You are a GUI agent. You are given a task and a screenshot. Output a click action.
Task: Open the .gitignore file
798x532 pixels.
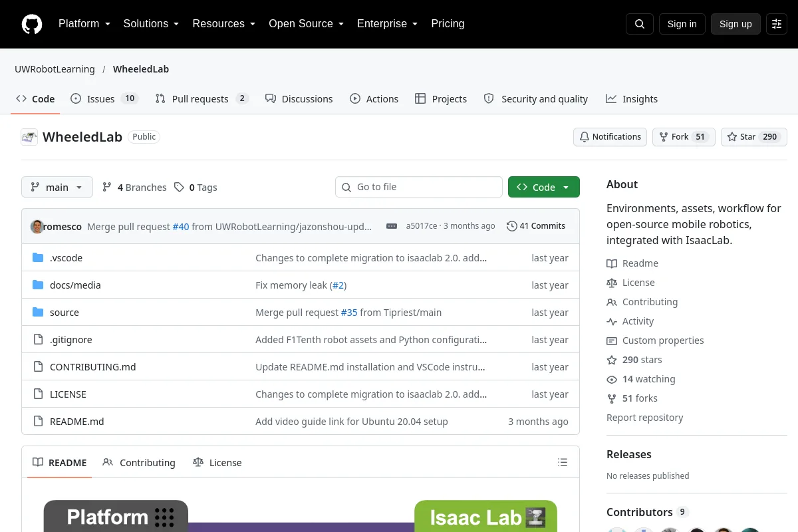[x=71, y=340]
